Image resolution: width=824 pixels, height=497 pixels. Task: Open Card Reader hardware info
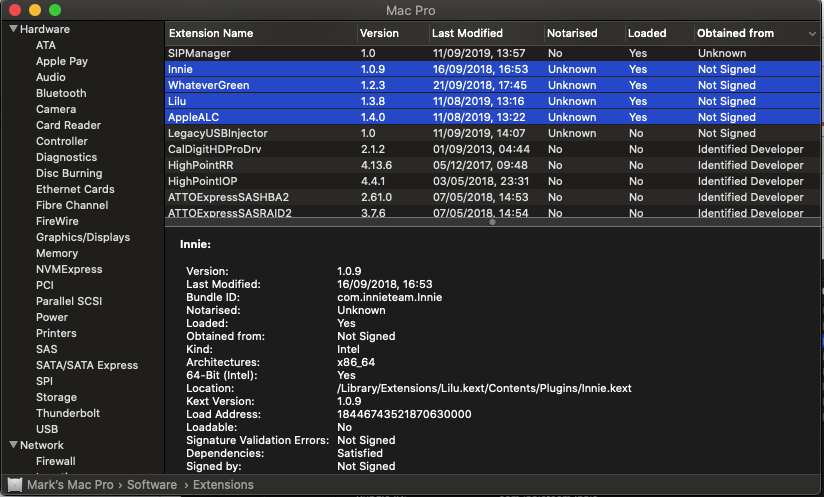pyautogui.click(x=68, y=125)
